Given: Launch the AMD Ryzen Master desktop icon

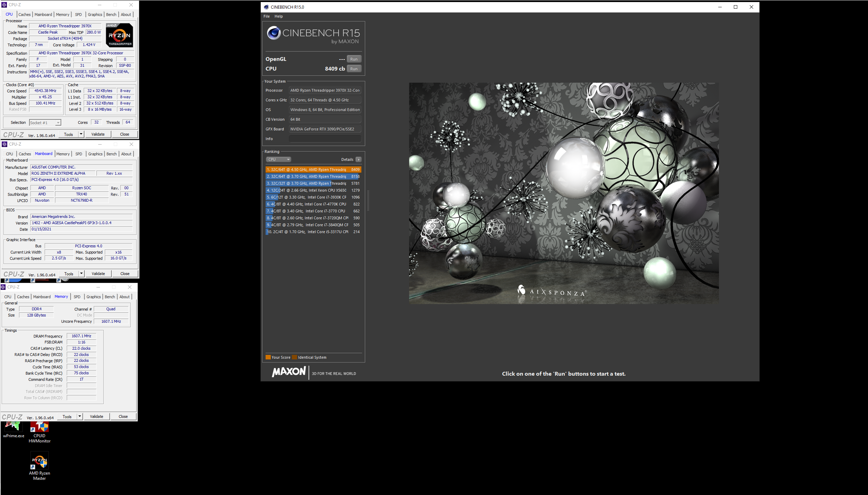Looking at the screenshot, I should tap(39, 466).
